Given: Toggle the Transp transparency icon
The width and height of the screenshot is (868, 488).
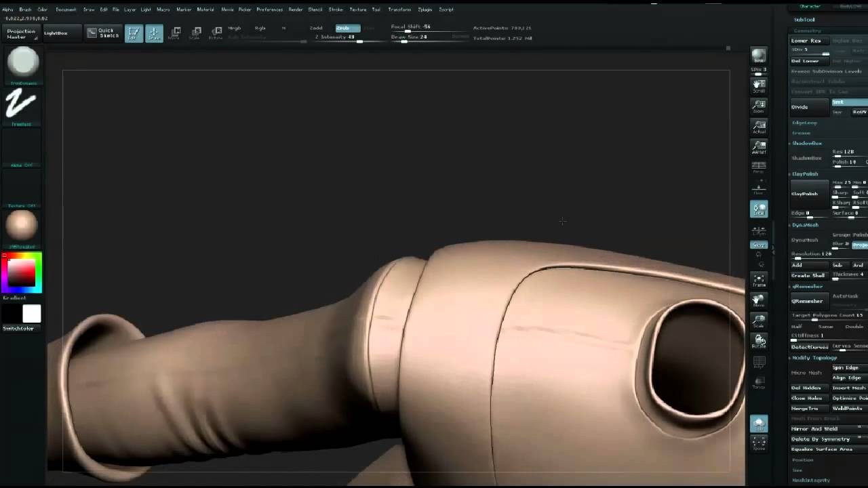Looking at the screenshot, I should tap(759, 383).
